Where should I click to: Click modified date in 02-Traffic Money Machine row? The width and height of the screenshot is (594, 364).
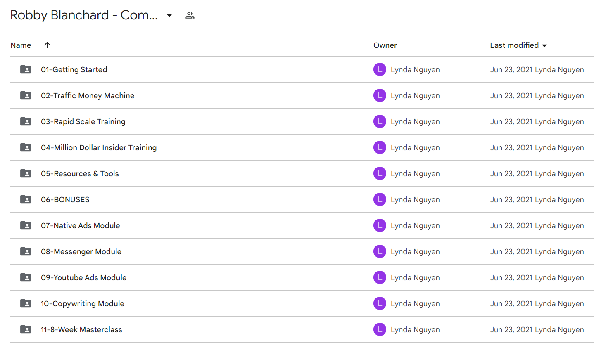(537, 96)
